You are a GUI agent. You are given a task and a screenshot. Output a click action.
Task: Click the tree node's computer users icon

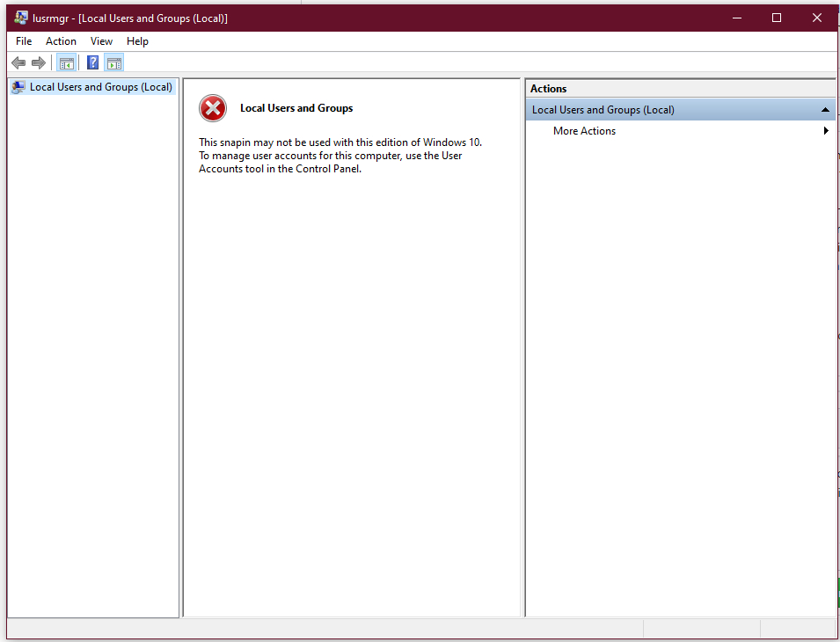(x=18, y=87)
